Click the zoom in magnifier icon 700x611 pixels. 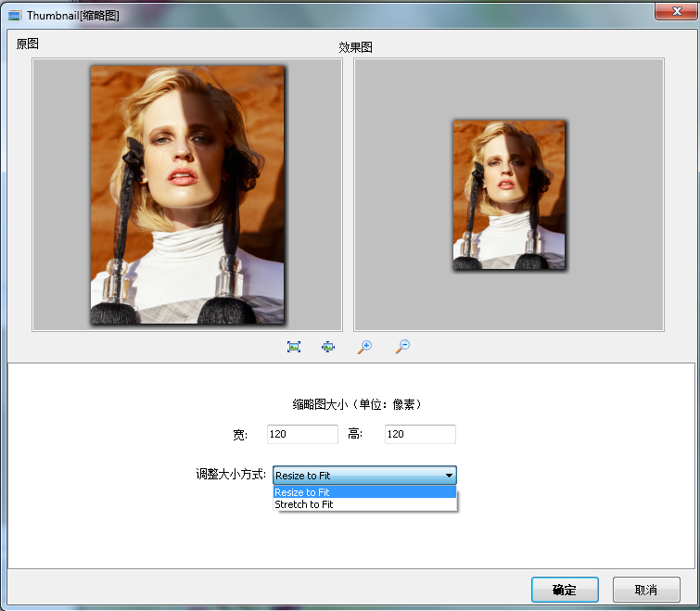tap(365, 347)
